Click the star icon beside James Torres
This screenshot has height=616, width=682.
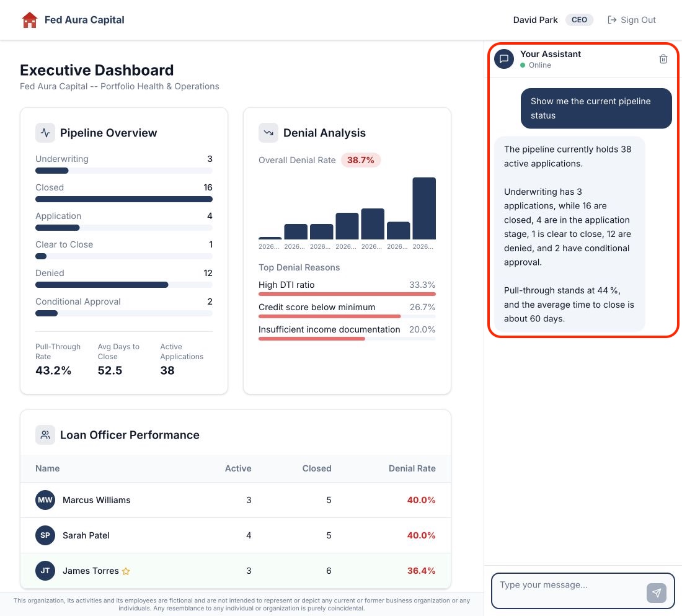[126, 571]
